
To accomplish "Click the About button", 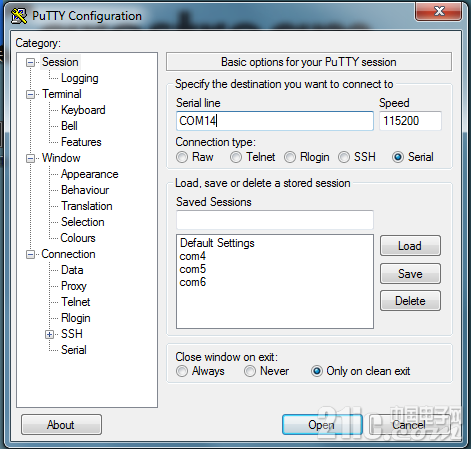I will 61,425.
